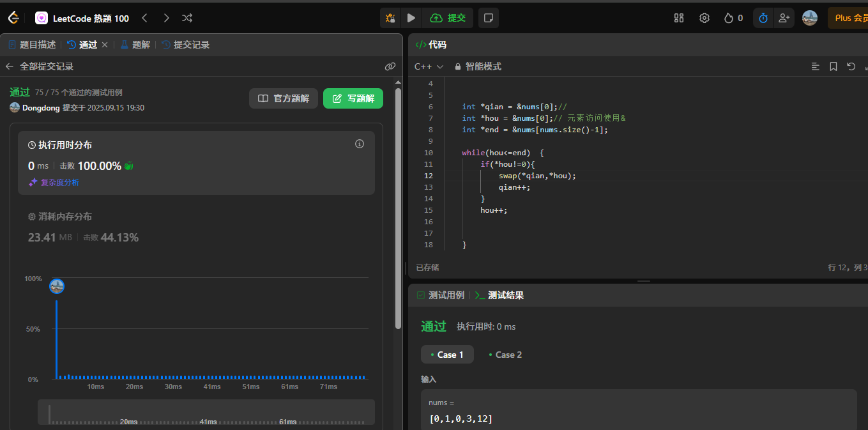Image resolution: width=868 pixels, height=430 pixels.
Task: Click code line 12 swap statement
Action: pyautogui.click(x=537, y=176)
